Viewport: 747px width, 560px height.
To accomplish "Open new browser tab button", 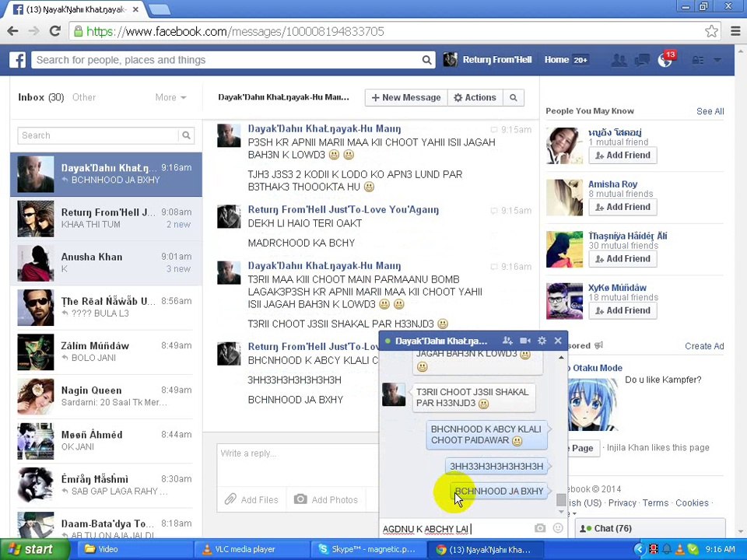I will (159, 9).
